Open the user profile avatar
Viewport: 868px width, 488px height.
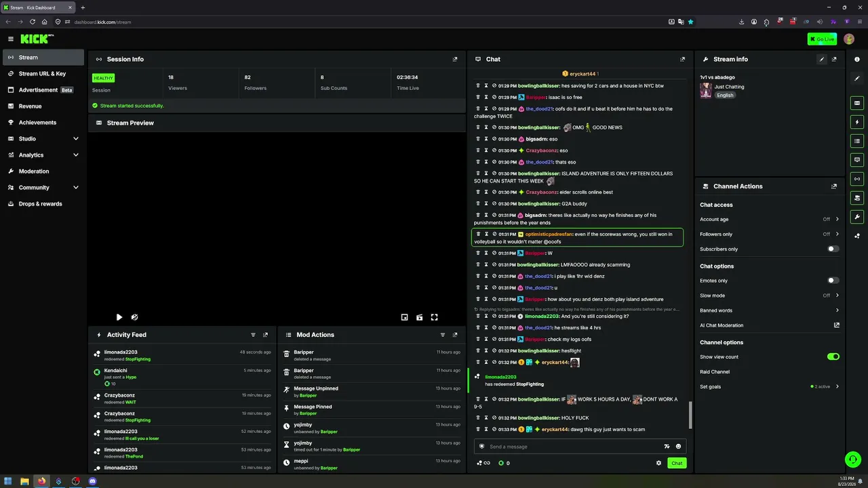[848, 39]
